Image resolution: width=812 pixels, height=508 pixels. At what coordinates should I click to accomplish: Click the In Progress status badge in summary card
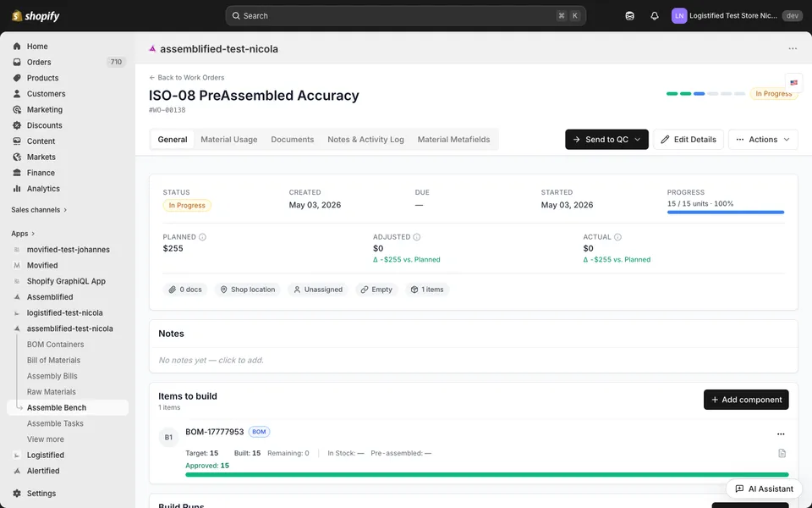[187, 205]
